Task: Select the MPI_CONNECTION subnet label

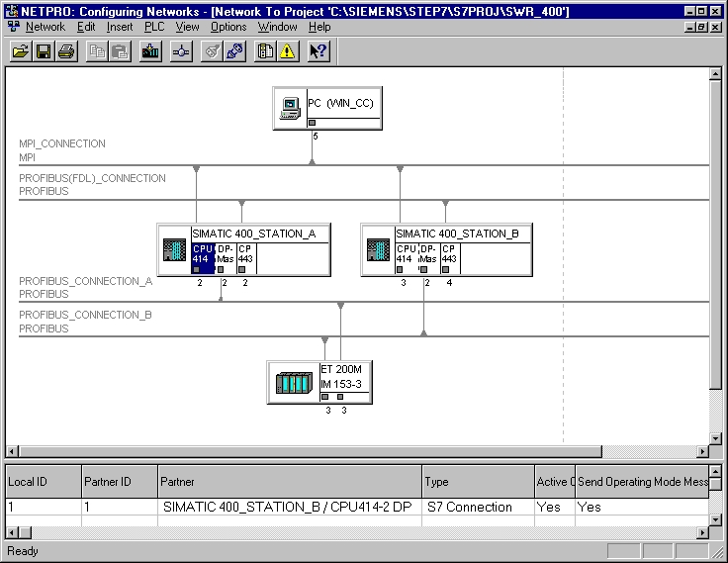Action: [x=61, y=143]
